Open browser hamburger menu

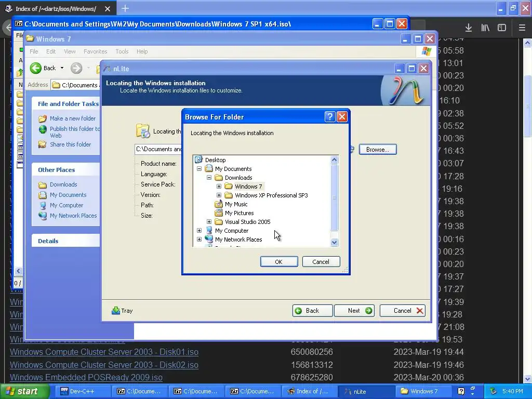point(522,28)
